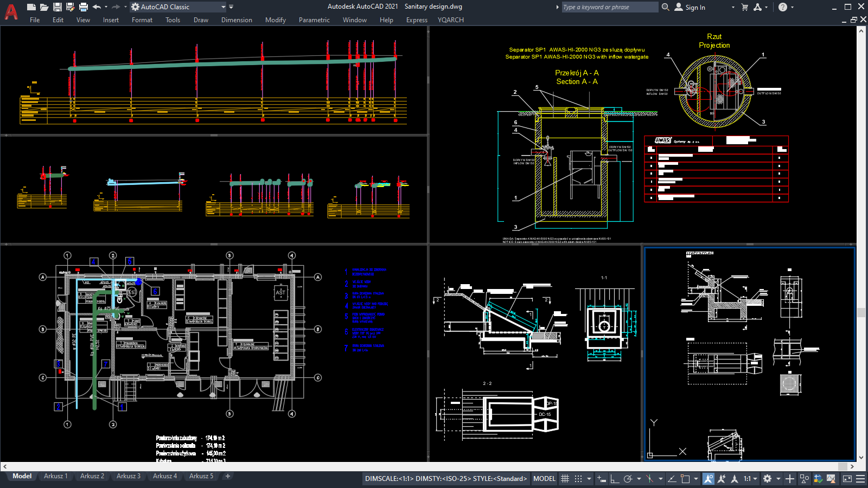Click the Sign In option

(695, 7)
